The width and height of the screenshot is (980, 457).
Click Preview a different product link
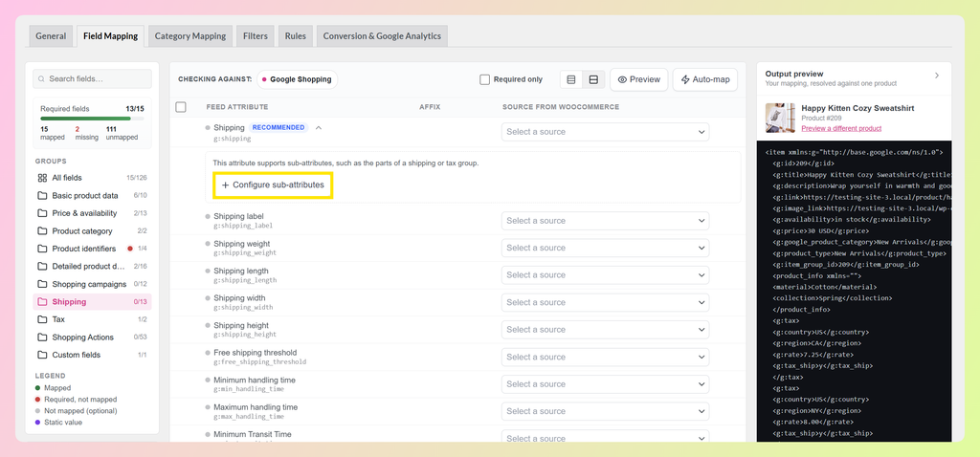point(841,129)
